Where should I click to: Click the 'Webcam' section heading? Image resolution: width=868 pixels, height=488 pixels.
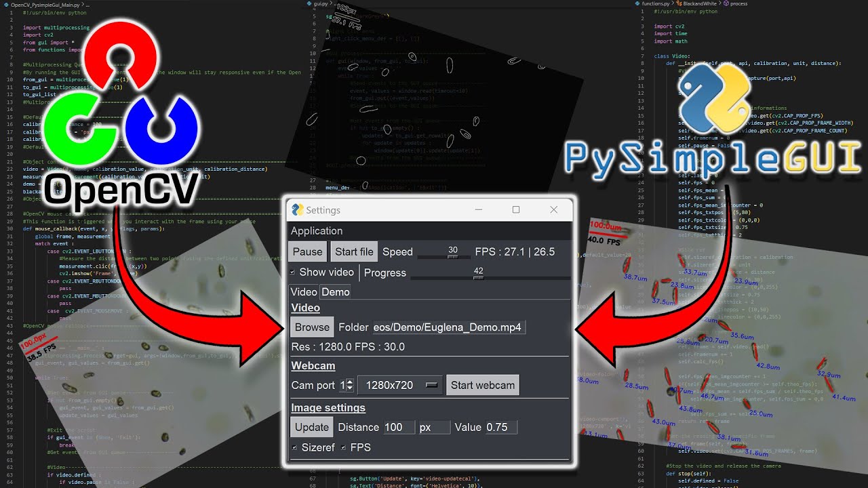(313, 366)
